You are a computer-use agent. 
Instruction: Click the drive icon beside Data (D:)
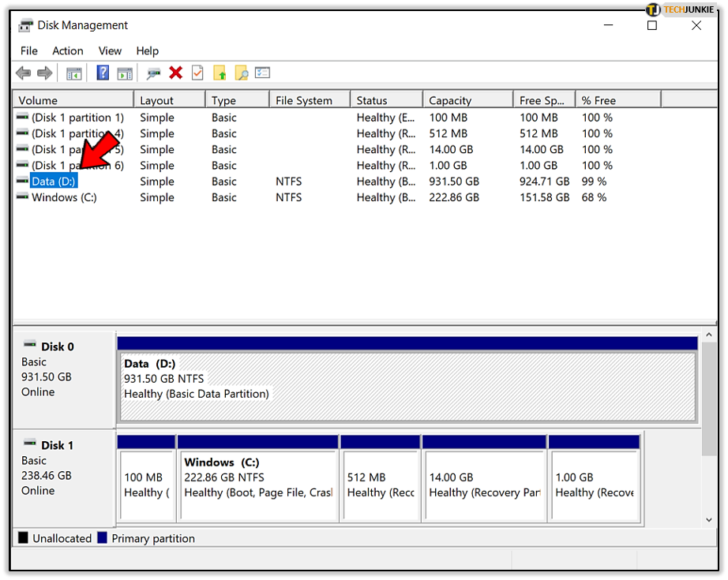(x=22, y=181)
